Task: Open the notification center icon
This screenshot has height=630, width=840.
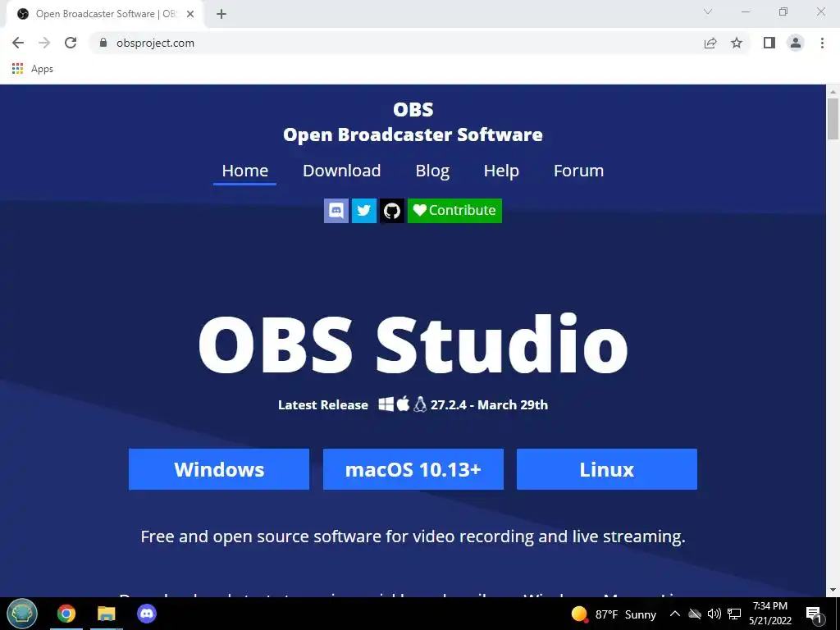Action: [814, 614]
